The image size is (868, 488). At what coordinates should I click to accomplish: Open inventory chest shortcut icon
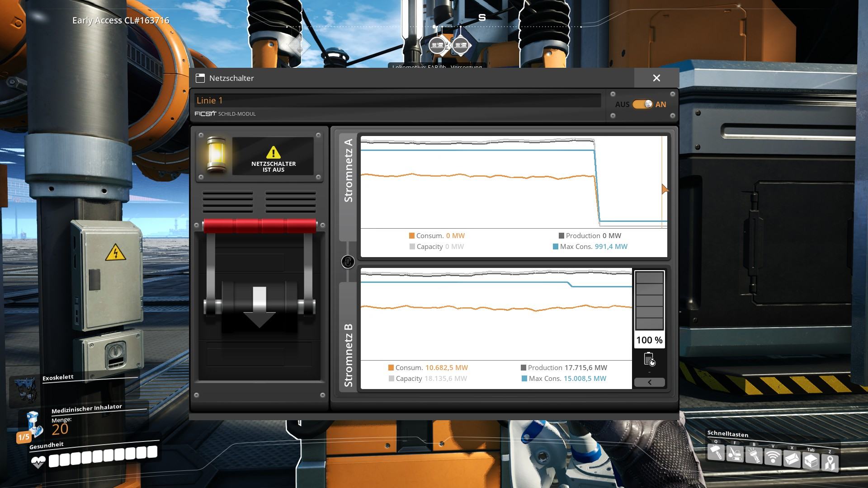pos(811,461)
